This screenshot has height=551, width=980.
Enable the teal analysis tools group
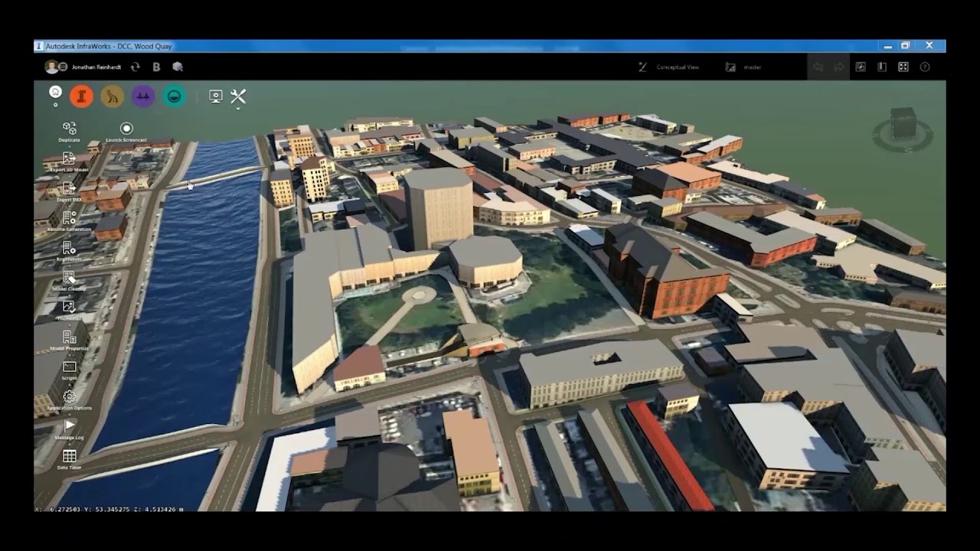tap(174, 96)
